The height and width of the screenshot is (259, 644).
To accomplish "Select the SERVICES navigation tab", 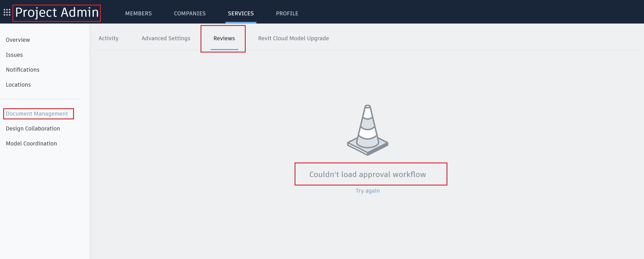I will (x=241, y=13).
